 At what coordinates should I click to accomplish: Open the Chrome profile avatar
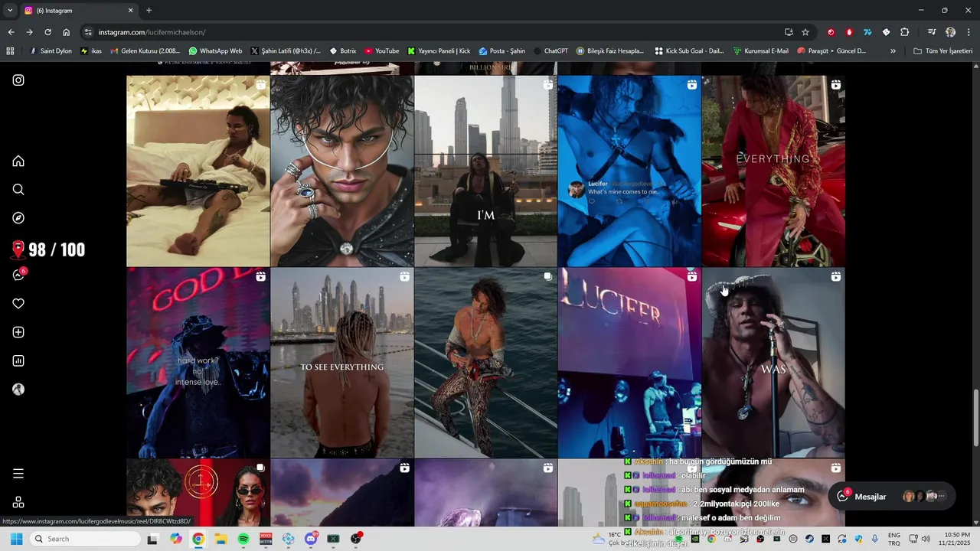(x=950, y=32)
